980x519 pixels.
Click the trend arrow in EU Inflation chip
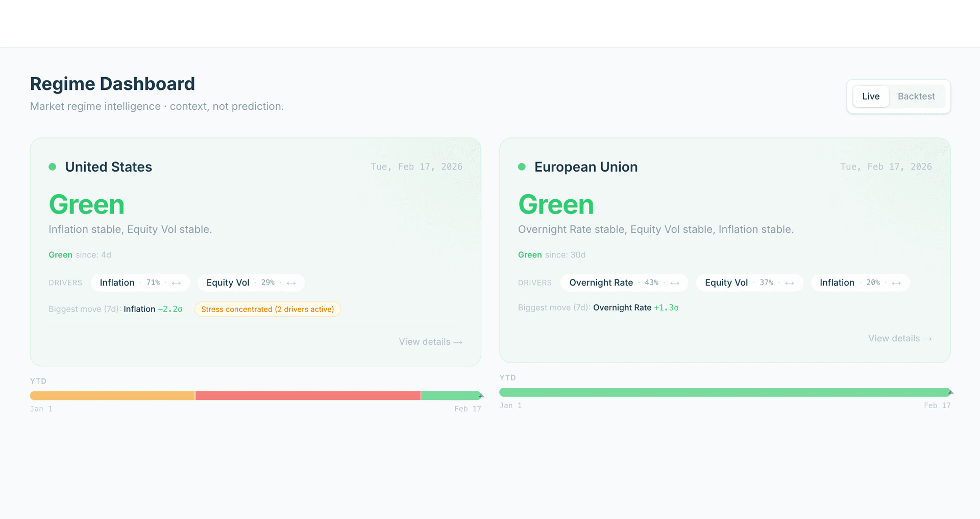[x=896, y=283]
